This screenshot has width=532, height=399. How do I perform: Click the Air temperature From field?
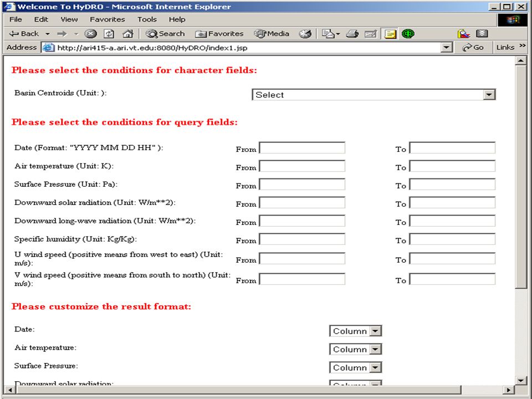coord(302,166)
